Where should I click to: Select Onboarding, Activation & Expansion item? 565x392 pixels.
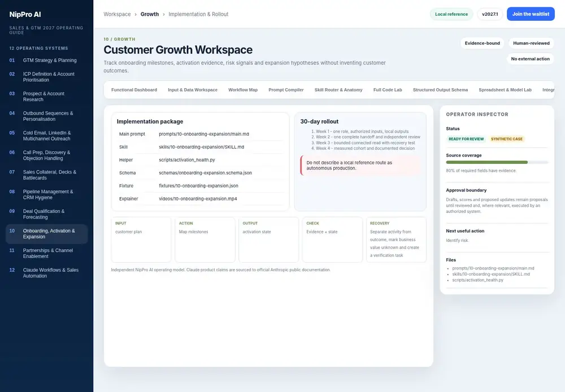[x=46, y=234]
